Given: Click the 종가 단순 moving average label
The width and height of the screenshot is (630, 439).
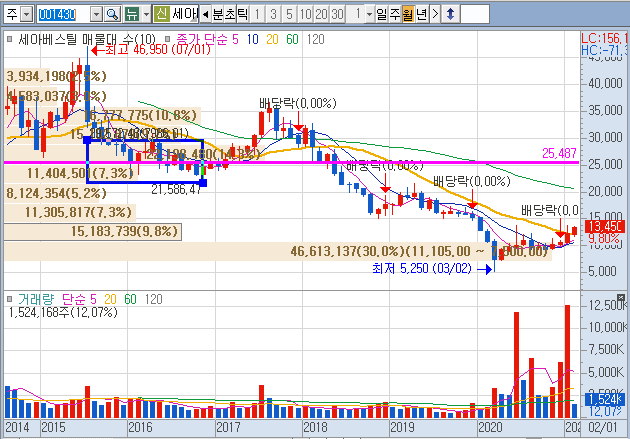Looking at the screenshot, I should click(x=201, y=39).
